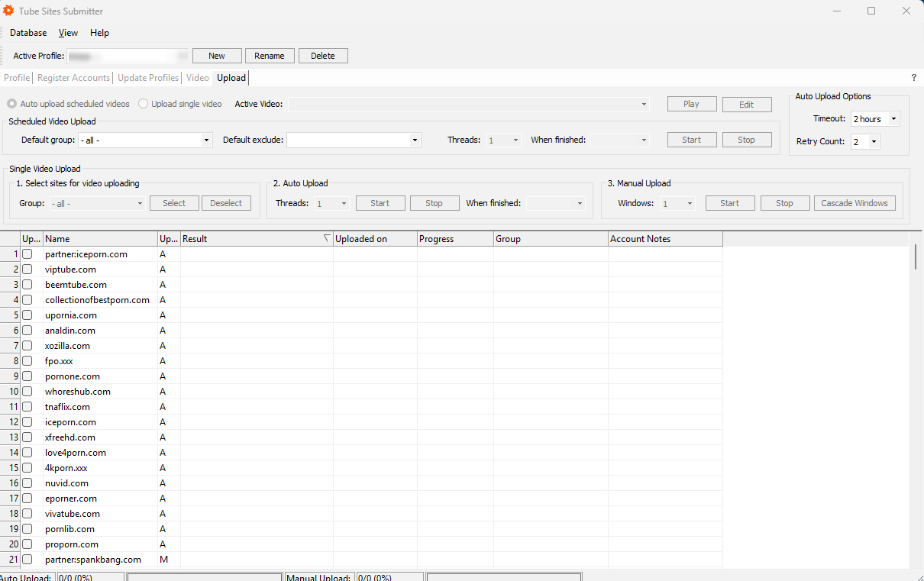Select the nuvid.com row name
The width and height of the screenshot is (924, 581).
[66, 483]
